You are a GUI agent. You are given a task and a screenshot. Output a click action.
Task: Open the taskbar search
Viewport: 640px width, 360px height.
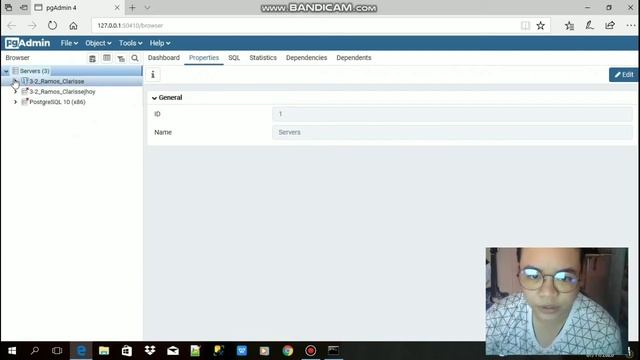[x=35, y=351]
